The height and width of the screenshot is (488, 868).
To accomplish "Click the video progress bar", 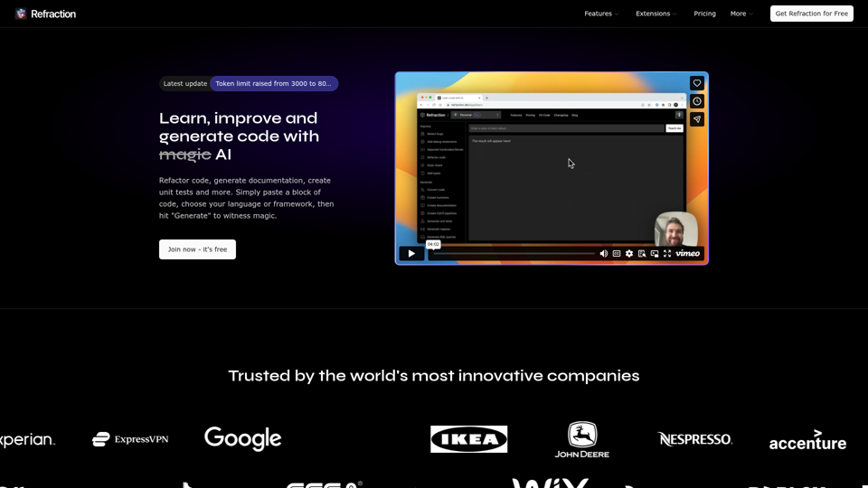I will tap(514, 253).
